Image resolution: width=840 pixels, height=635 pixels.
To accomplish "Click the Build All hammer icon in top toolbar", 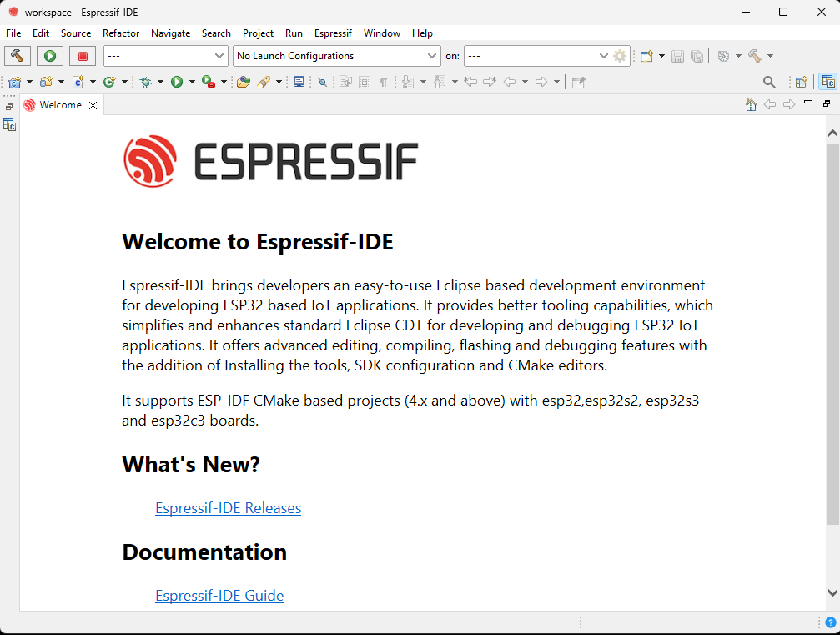I will (755, 56).
